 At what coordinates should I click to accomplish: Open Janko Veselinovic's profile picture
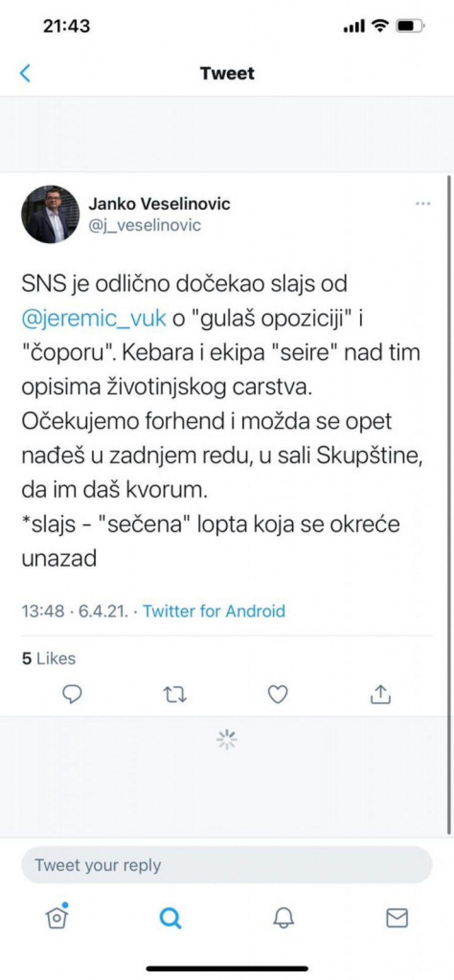tap(50, 214)
